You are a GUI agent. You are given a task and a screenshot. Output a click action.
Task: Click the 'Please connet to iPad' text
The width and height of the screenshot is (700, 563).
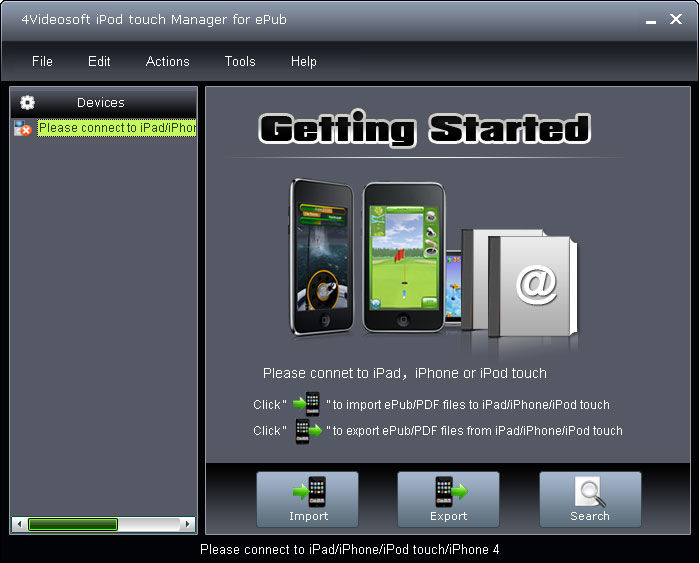[x=404, y=373]
